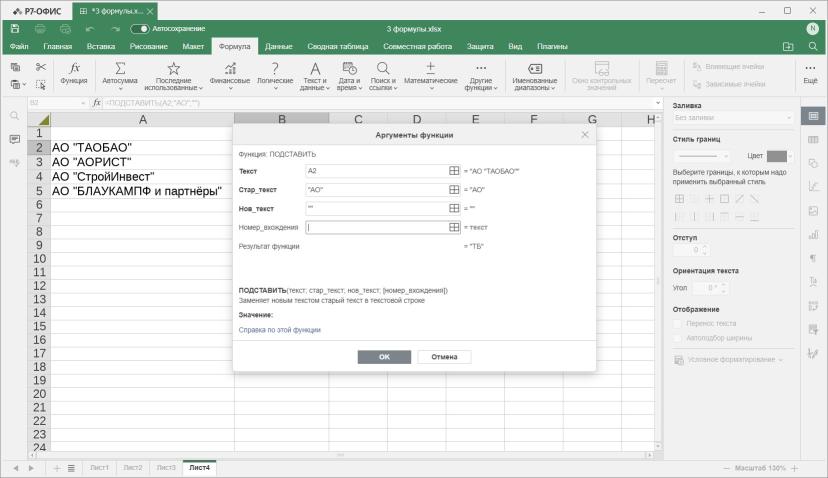Click the cell settings icon in right sidebar

coord(813,116)
